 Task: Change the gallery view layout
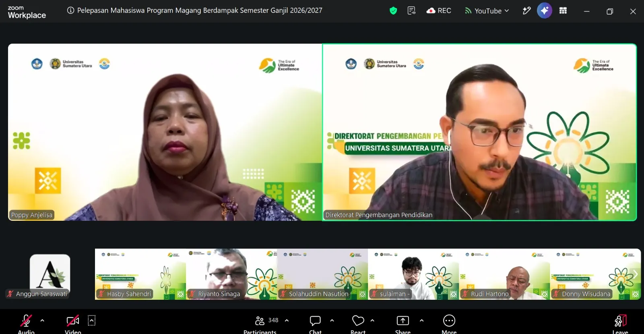(x=563, y=11)
